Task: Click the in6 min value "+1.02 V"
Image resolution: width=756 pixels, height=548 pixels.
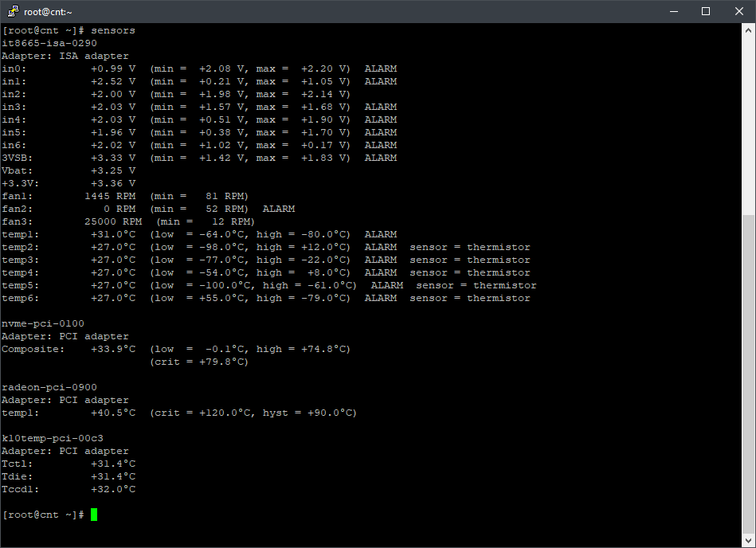Action: click(x=221, y=146)
